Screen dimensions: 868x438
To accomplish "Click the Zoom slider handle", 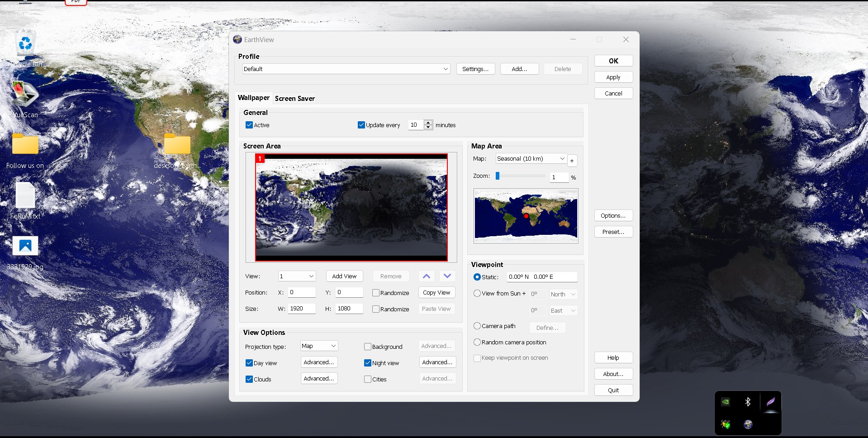I will [x=498, y=176].
